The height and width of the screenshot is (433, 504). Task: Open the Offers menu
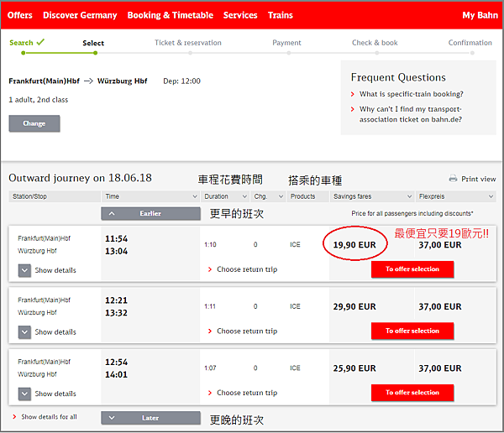pyautogui.click(x=20, y=15)
